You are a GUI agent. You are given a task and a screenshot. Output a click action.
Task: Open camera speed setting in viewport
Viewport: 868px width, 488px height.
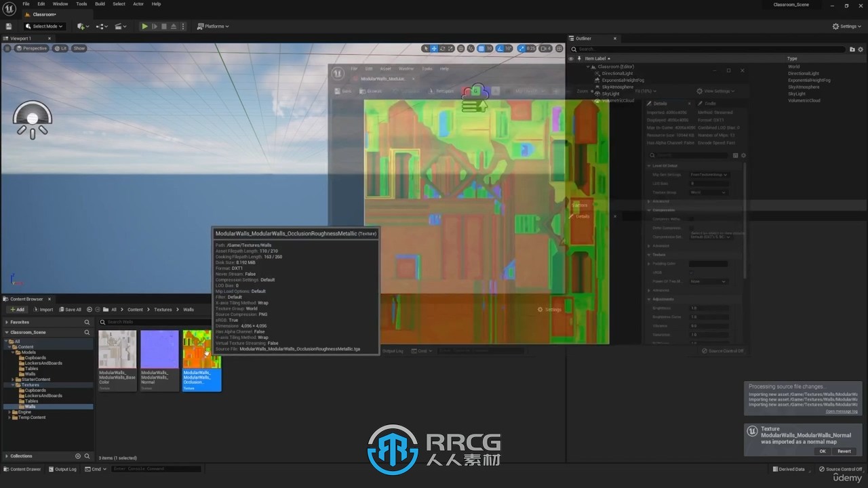[546, 48]
